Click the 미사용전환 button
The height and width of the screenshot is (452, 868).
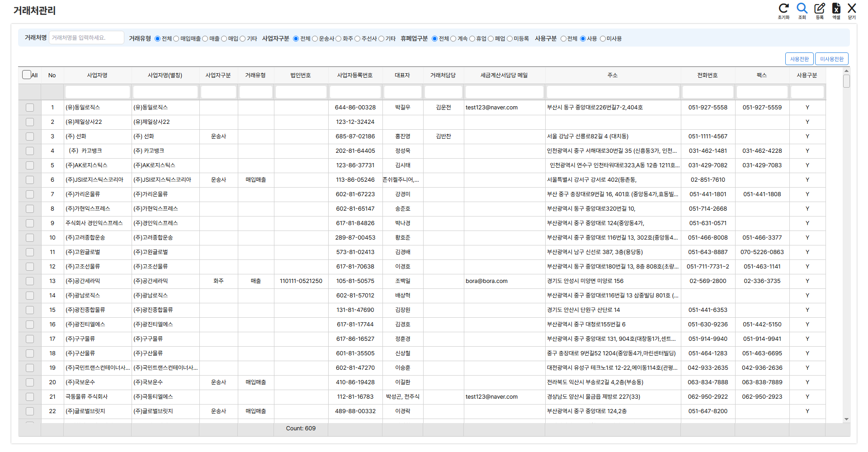tap(832, 59)
